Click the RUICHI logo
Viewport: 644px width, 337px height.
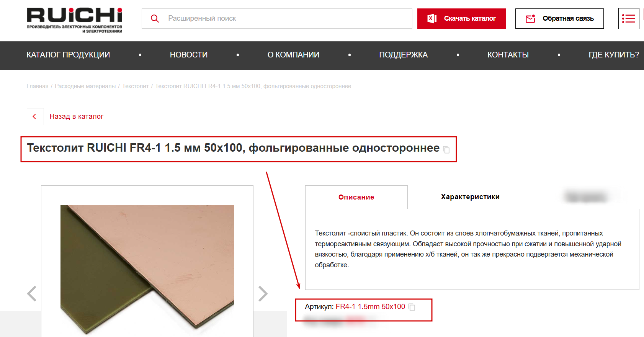coord(74,20)
